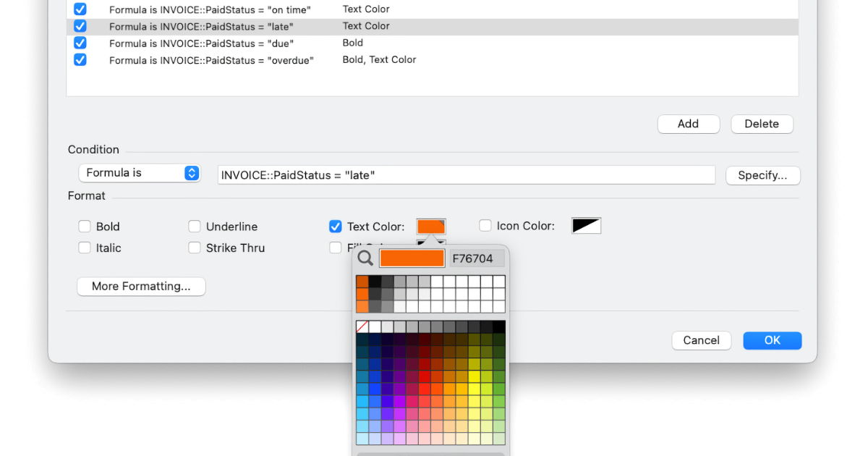Select the 'PaidStatus = "late"' formula row
Image resolution: width=868 pixels, height=456 pixels.
[x=433, y=26]
